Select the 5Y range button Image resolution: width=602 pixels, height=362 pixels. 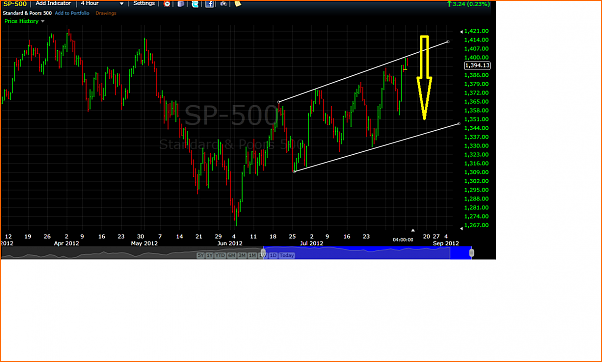coord(200,255)
